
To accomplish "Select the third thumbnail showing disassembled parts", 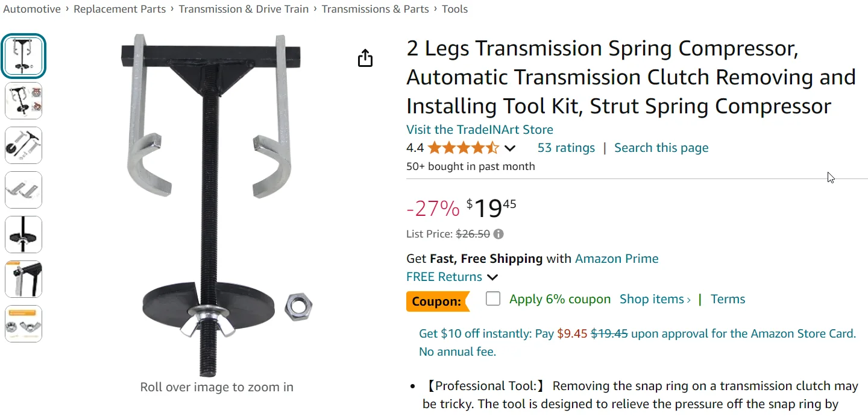I will click(x=24, y=145).
